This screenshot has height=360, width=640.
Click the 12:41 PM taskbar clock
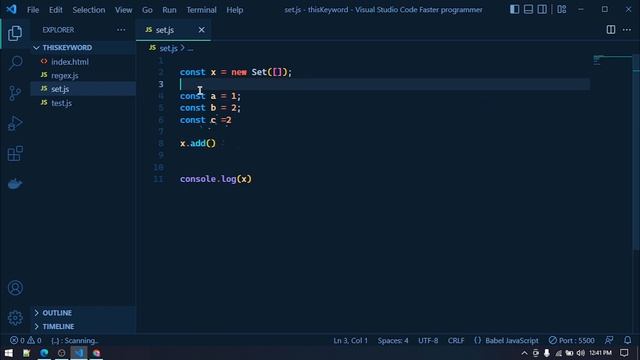[600, 353]
